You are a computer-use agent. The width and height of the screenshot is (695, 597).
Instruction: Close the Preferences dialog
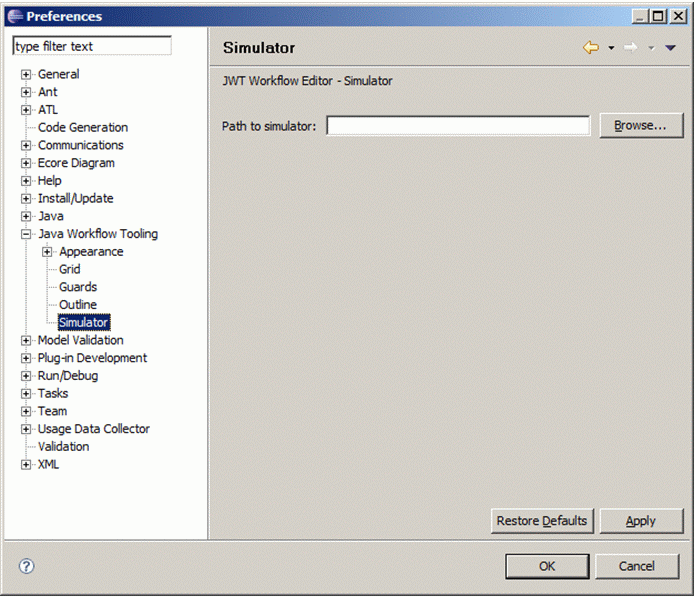click(678, 16)
